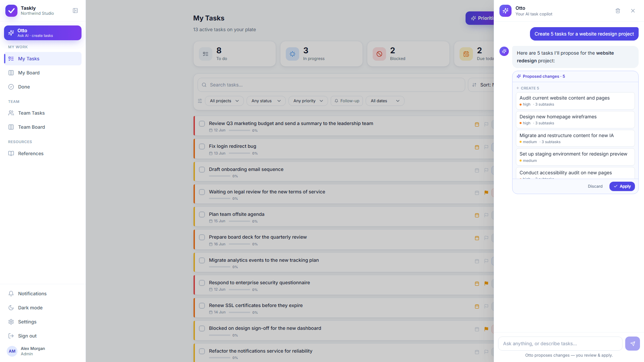The width and height of the screenshot is (644, 362).
Task: Tick the Migrate analytics events checkbox
Action: point(202,260)
